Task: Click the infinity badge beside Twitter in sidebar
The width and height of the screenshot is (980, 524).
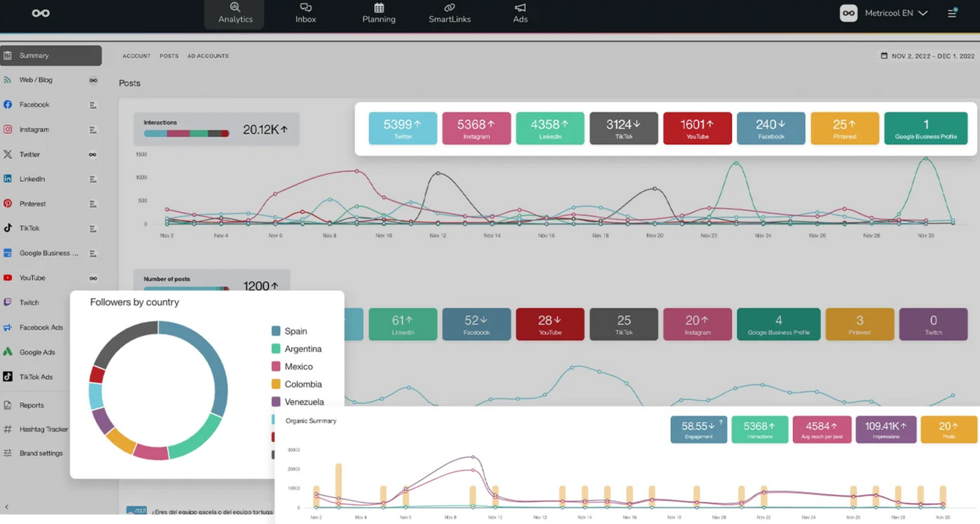Action: point(92,155)
